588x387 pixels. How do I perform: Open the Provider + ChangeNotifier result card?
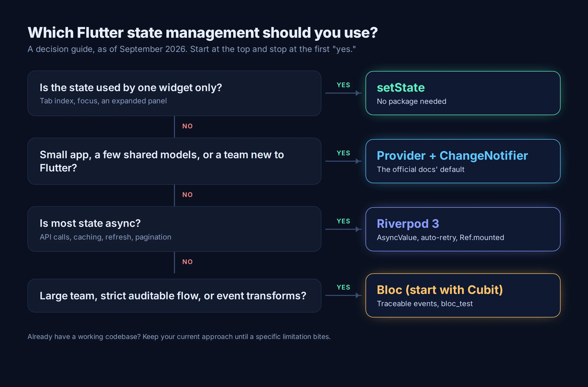pyautogui.click(x=463, y=161)
